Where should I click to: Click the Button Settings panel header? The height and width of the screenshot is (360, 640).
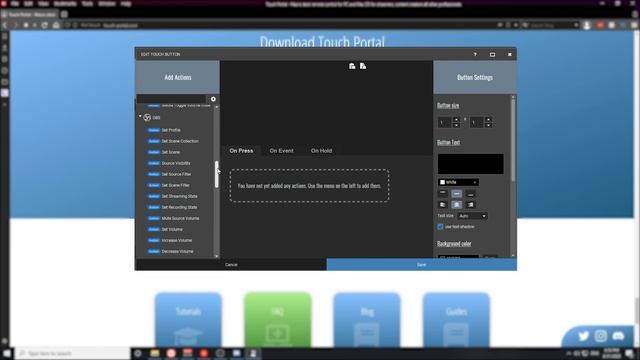point(475,77)
